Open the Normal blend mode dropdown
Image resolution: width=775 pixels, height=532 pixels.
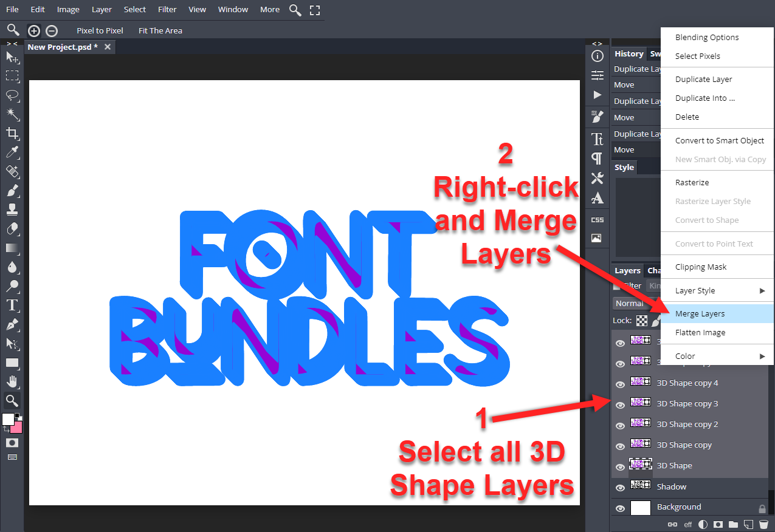tap(637, 303)
